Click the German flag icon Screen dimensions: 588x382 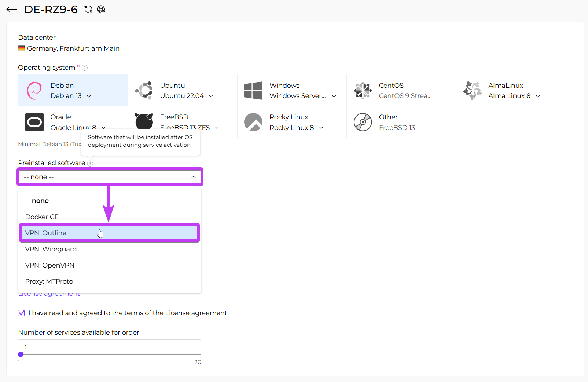[22, 48]
